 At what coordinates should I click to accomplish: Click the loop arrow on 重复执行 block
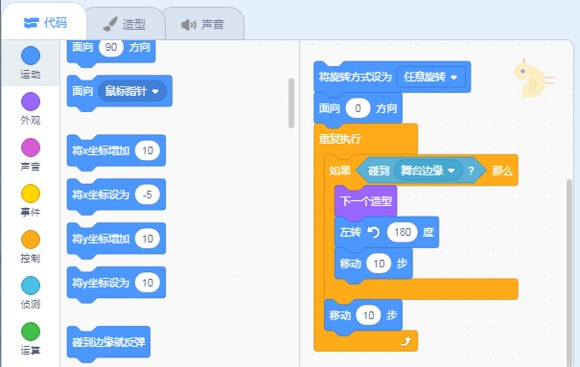(406, 341)
